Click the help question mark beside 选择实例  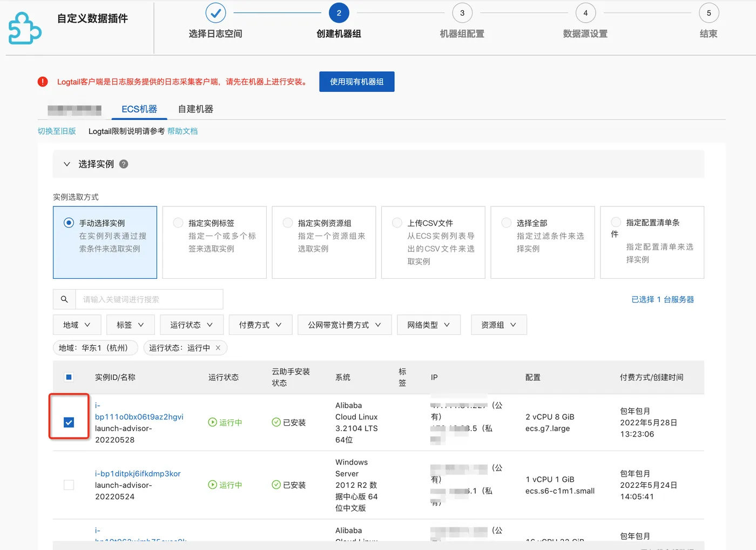tap(124, 164)
